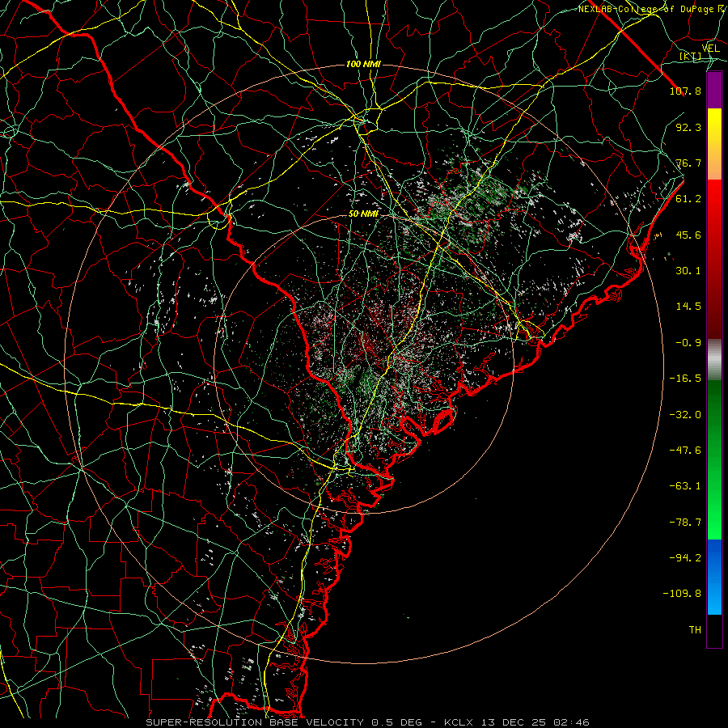Click the 14.5 legend value

click(x=688, y=307)
